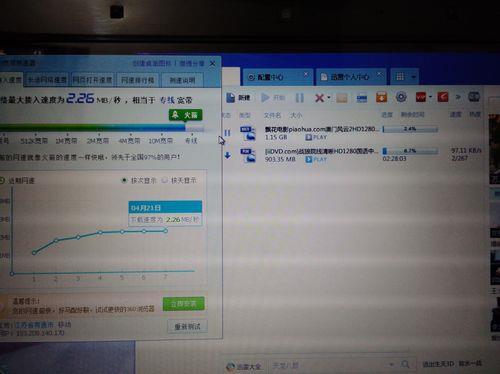Viewport: 500px width, 374px height.
Task: Click the 开始 start play icon
Action: pos(265,98)
